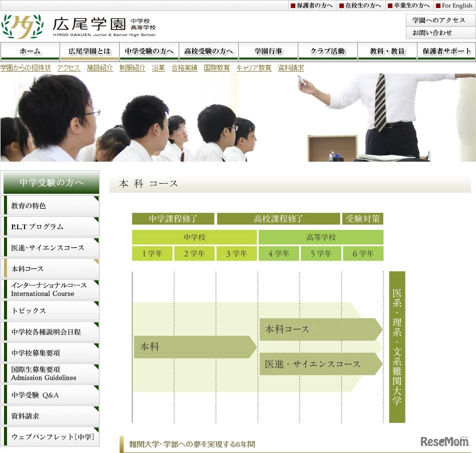Image resolution: width=476 pixels, height=453 pixels.
Task: Select the 高校受験の方へ tab
Action: coord(207,51)
